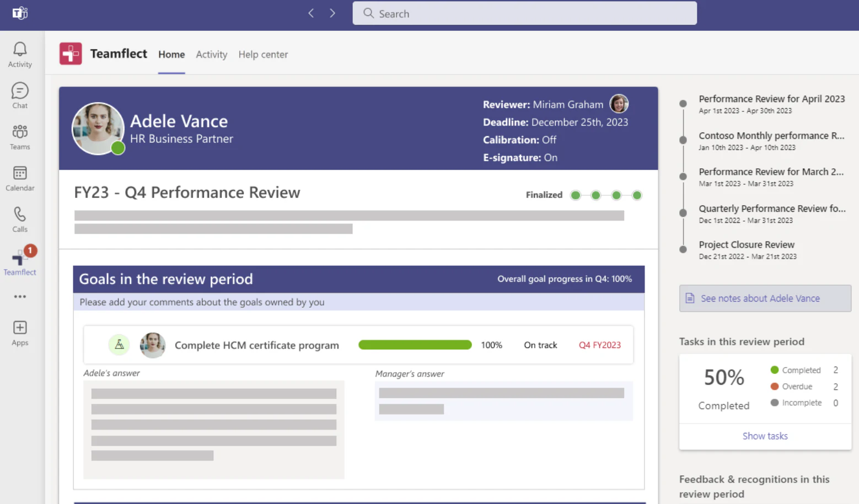
Task: Click the Complete HCM certificate program goal
Action: coord(257,345)
